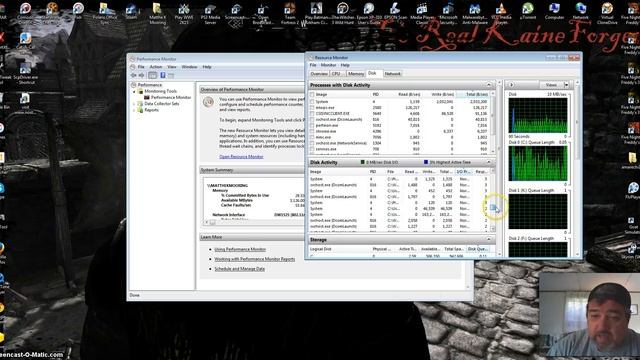Check the process checkbox for PID 2580
Screen dimensions: 640x360
pos(312,108)
